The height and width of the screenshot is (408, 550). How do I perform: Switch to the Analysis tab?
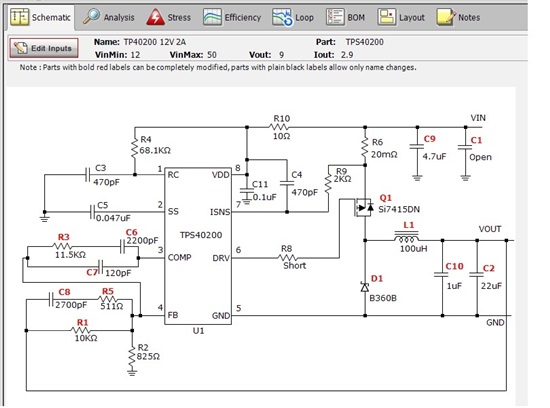(109, 17)
